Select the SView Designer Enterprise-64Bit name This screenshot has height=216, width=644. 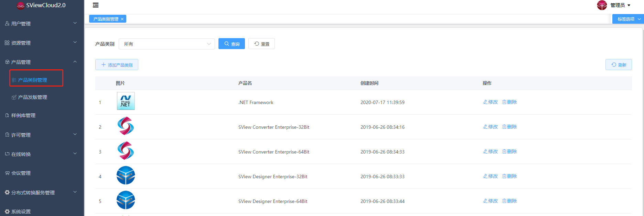[273, 201]
